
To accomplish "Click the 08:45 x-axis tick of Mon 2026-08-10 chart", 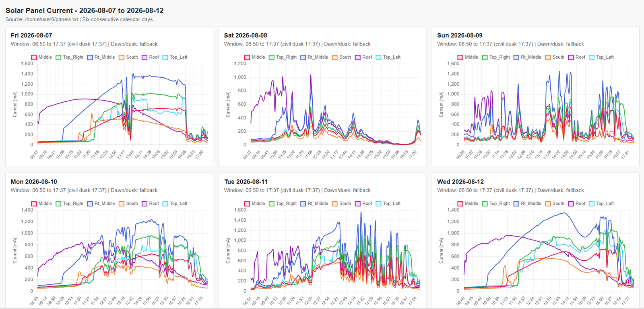I will point(34,301).
